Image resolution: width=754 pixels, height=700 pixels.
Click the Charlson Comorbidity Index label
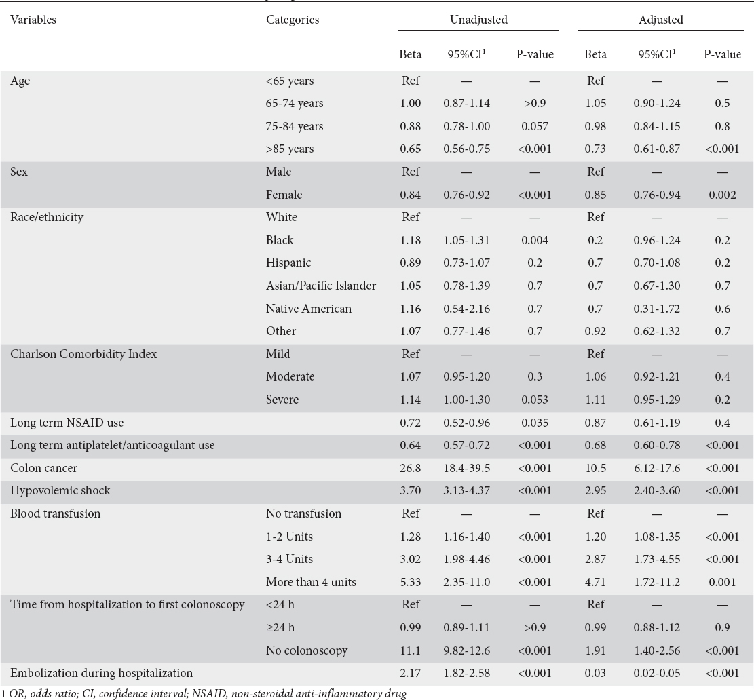[x=83, y=354]
